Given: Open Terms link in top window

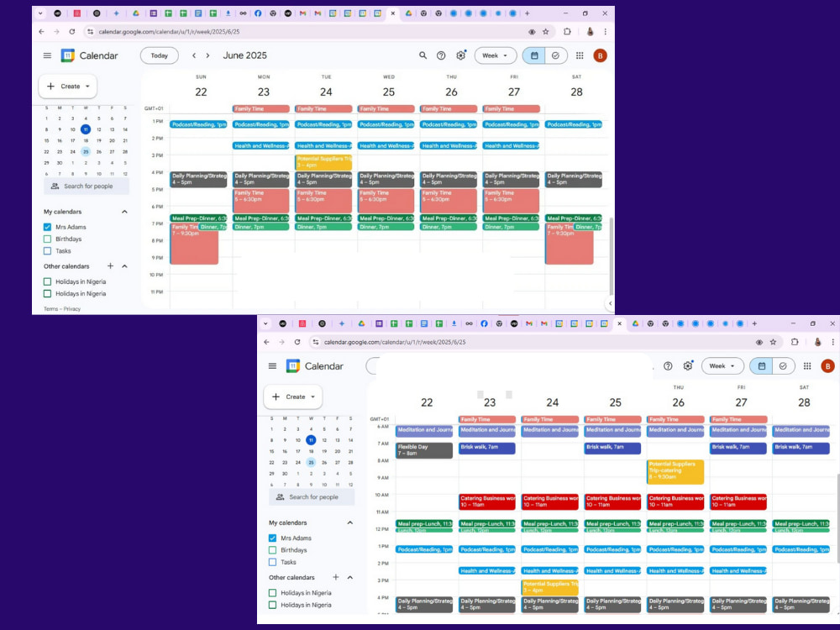Looking at the screenshot, I should click(50, 309).
